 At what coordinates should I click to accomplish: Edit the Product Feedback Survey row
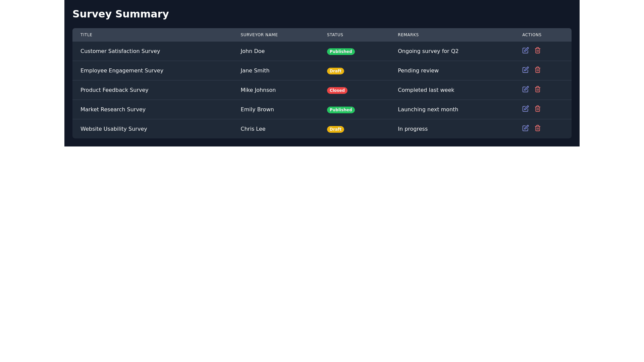pos(525,89)
